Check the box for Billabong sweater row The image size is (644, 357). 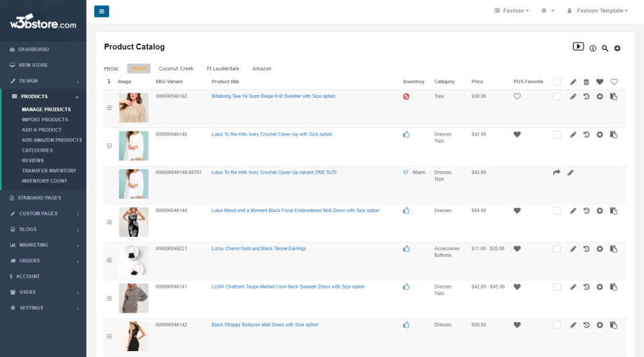pos(557,97)
